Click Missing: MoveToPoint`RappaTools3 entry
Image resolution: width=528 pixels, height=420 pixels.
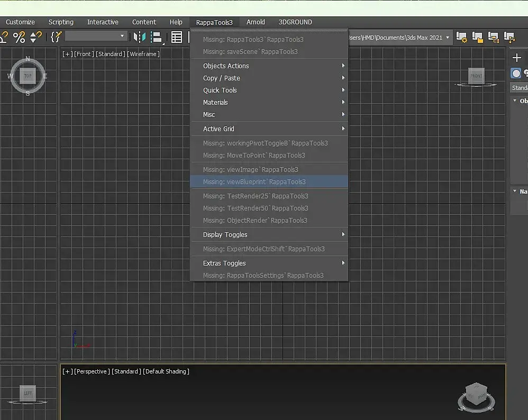pyautogui.click(x=269, y=155)
